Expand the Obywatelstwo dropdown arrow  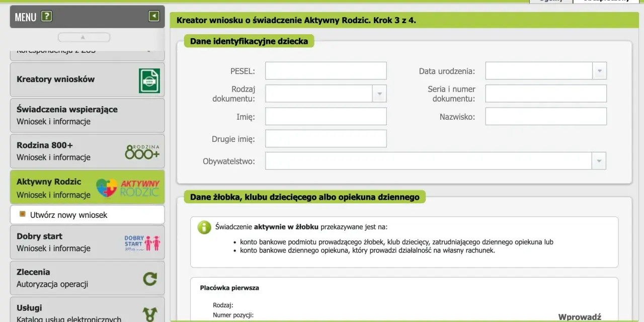click(x=599, y=161)
